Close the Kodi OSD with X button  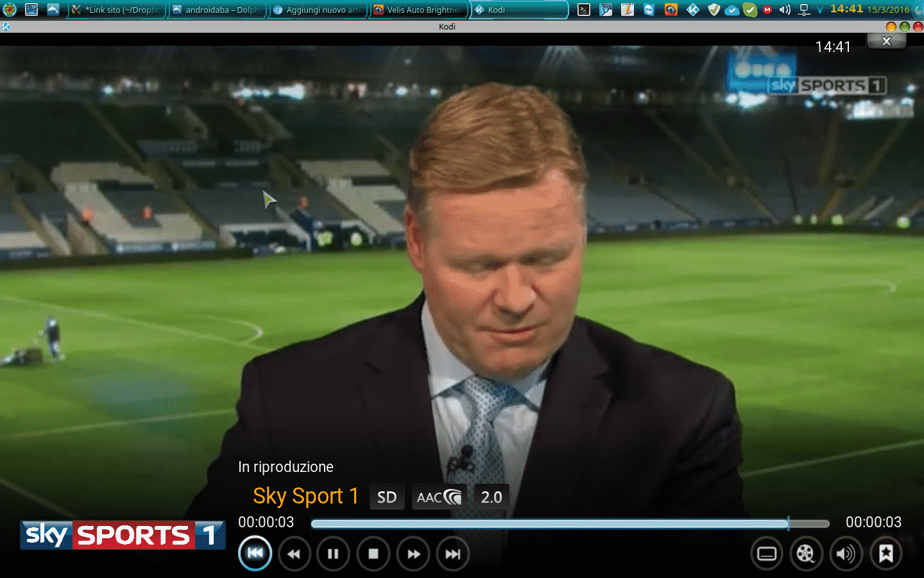click(x=887, y=41)
